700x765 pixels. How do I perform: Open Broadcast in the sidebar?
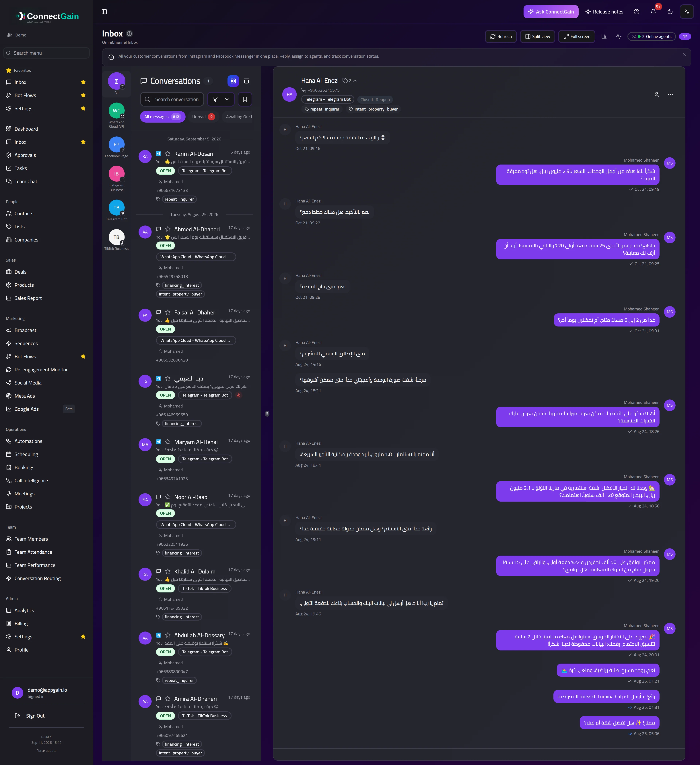click(46, 330)
